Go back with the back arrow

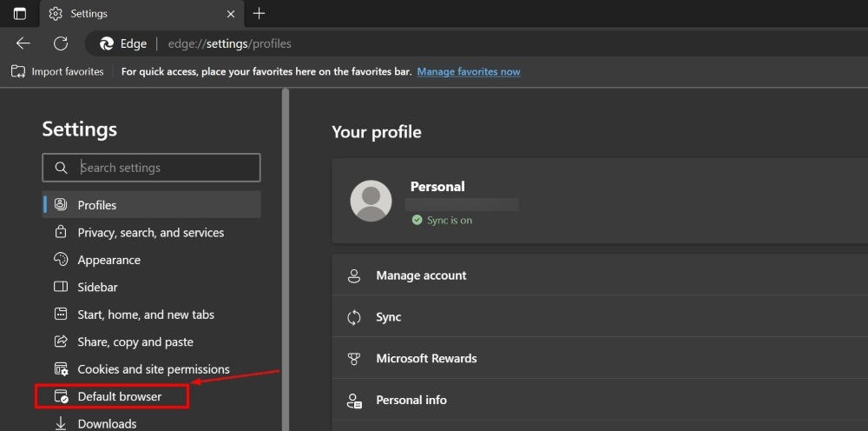click(23, 43)
